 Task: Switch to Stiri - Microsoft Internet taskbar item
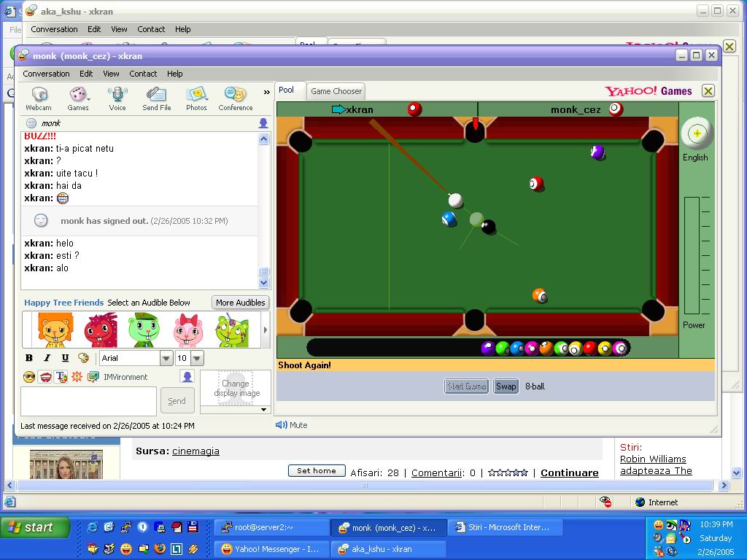tap(505, 528)
